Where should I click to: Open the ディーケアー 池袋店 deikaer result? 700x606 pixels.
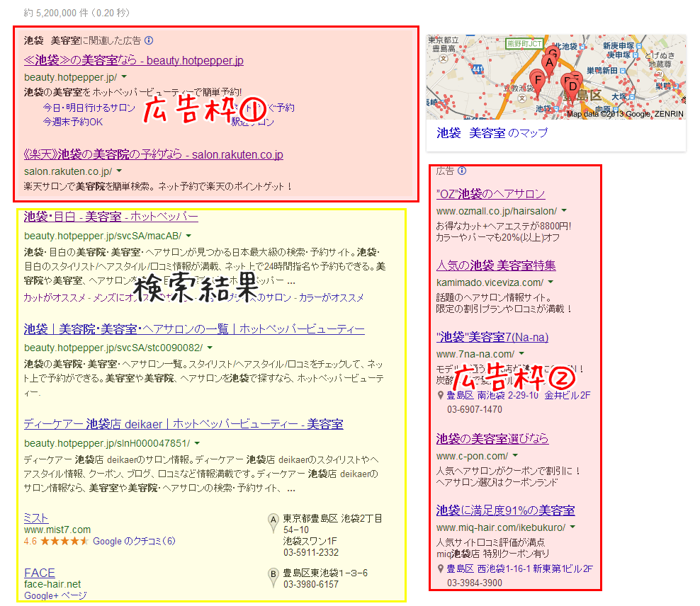(184, 423)
